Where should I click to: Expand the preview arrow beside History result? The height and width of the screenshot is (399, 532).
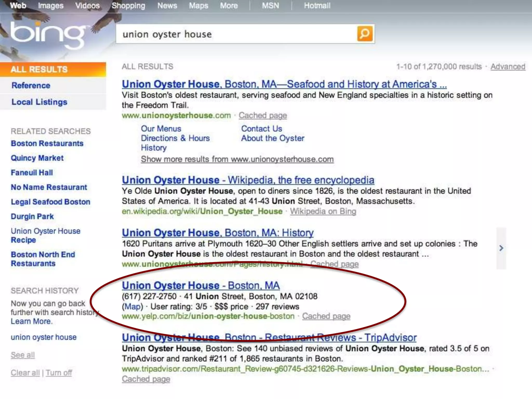tap(501, 248)
